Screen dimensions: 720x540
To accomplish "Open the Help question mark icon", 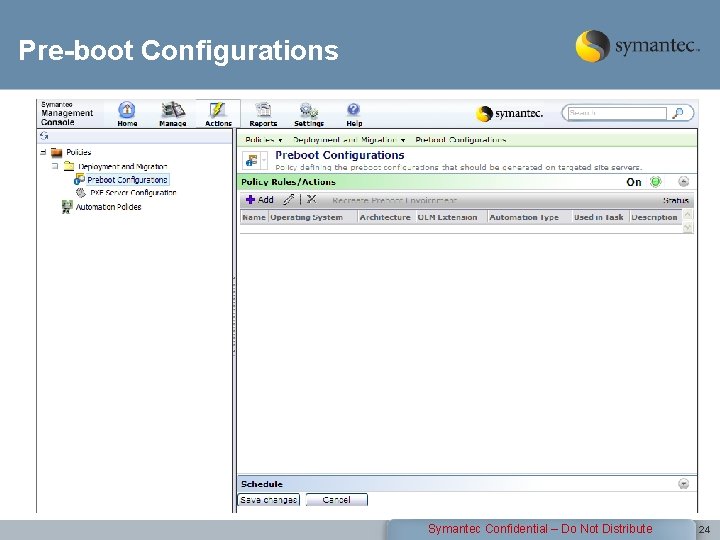I will (x=354, y=113).
